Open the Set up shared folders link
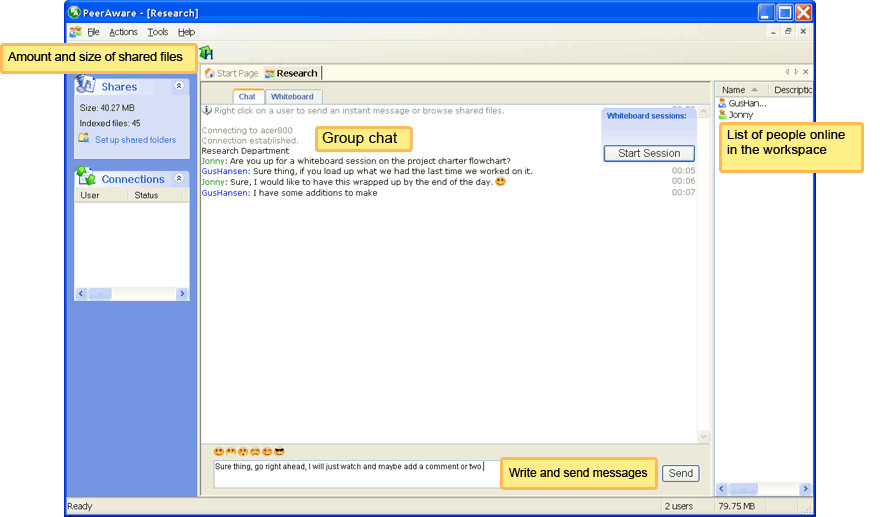The height and width of the screenshot is (517, 880). (x=135, y=140)
